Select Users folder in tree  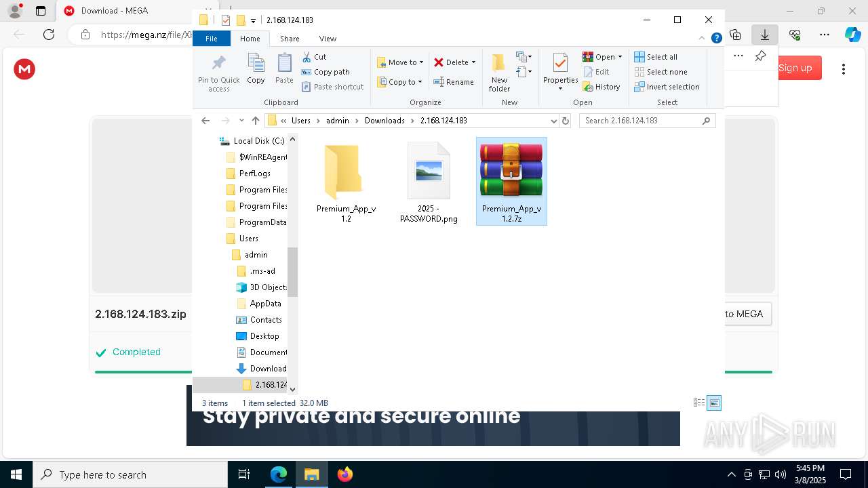point(248,239)
